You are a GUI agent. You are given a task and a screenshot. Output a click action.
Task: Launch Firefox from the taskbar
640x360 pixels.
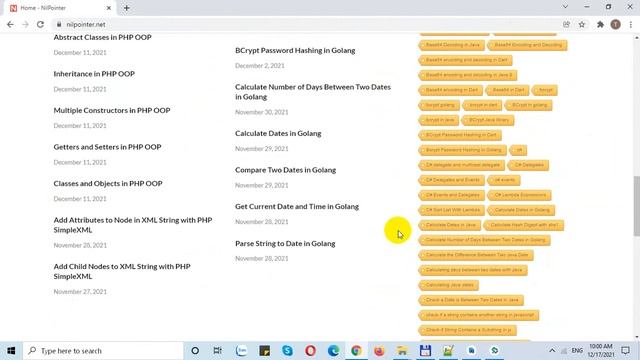click(x=379, y=351)
